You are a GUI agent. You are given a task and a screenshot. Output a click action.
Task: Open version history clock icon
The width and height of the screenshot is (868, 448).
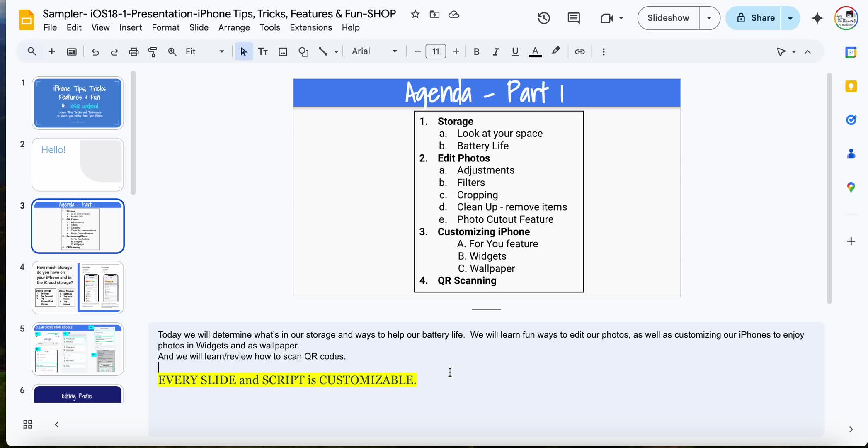[x=543, y=18]
